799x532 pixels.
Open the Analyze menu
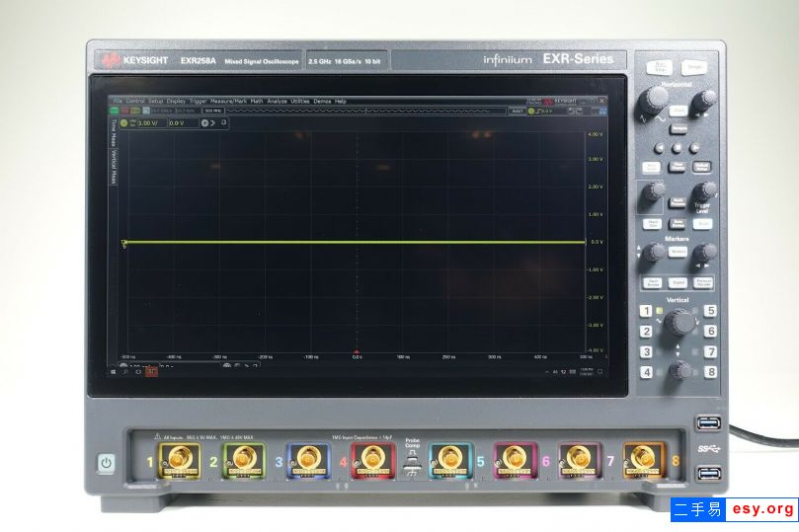(278, 101)
